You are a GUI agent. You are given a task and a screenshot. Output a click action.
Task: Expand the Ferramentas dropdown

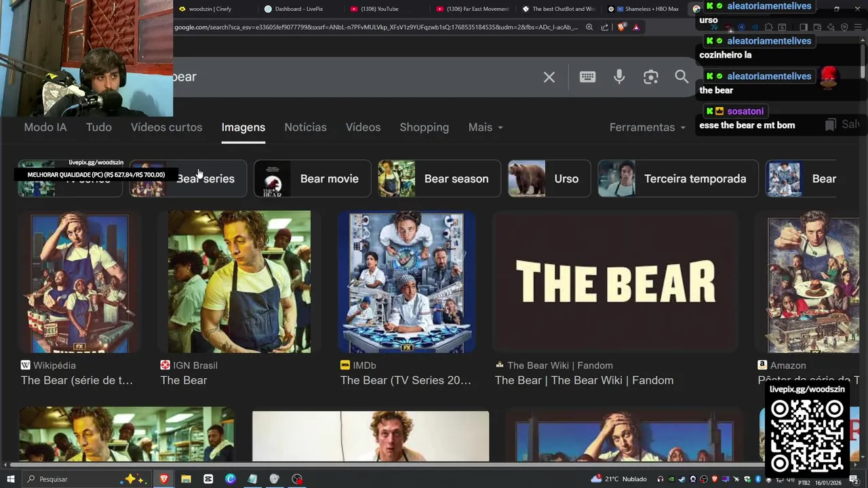coord(648,127)
